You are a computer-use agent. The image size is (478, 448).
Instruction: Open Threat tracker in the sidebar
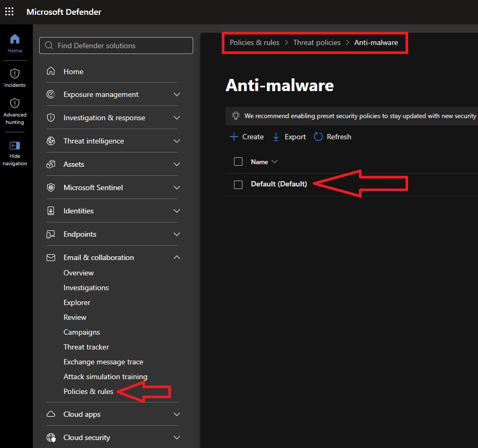pos(86,347)
